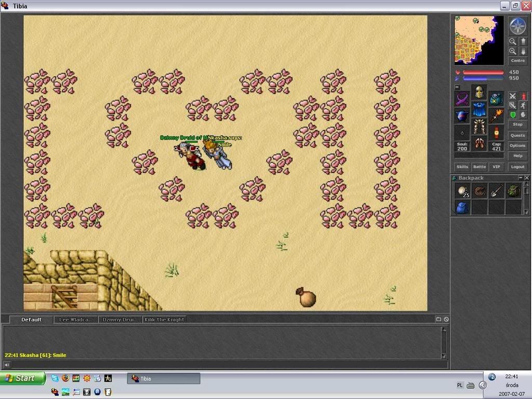Select the watch in ammo slot

pyautogui.click(x=496, y=132)
